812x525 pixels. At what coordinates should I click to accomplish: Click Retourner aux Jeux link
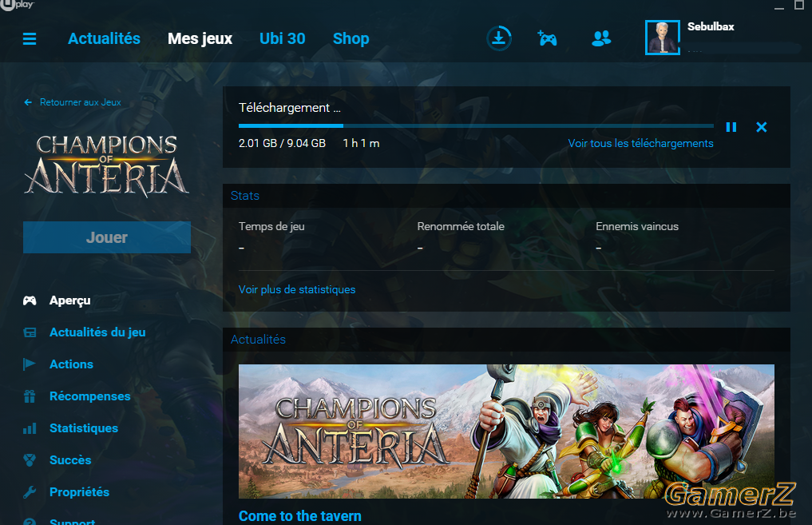[x=81, y=102]
